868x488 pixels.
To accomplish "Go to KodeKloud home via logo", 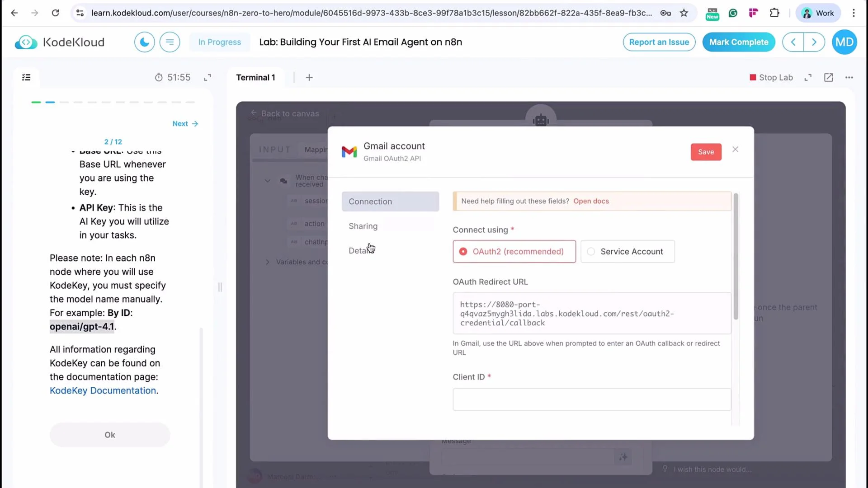I will click(x=59, y=42).
